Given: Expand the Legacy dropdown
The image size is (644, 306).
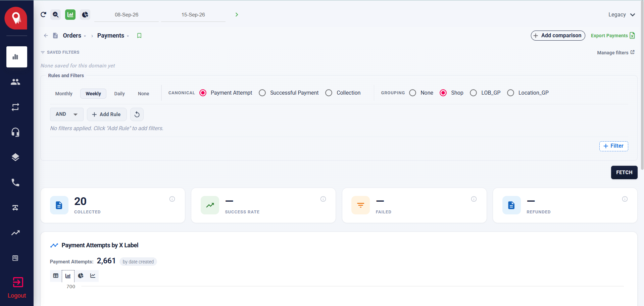Looking at the screenshot, I should pyautogui.click(x=622, y=15).
